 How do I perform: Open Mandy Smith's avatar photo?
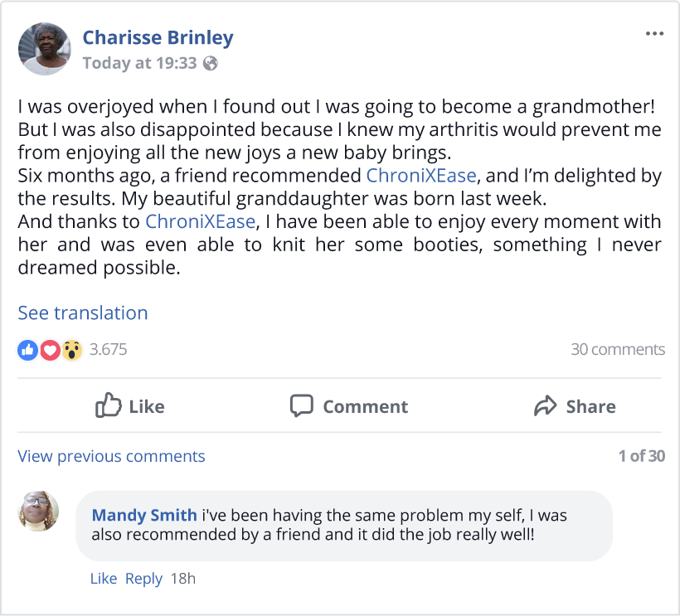point(39,512)
